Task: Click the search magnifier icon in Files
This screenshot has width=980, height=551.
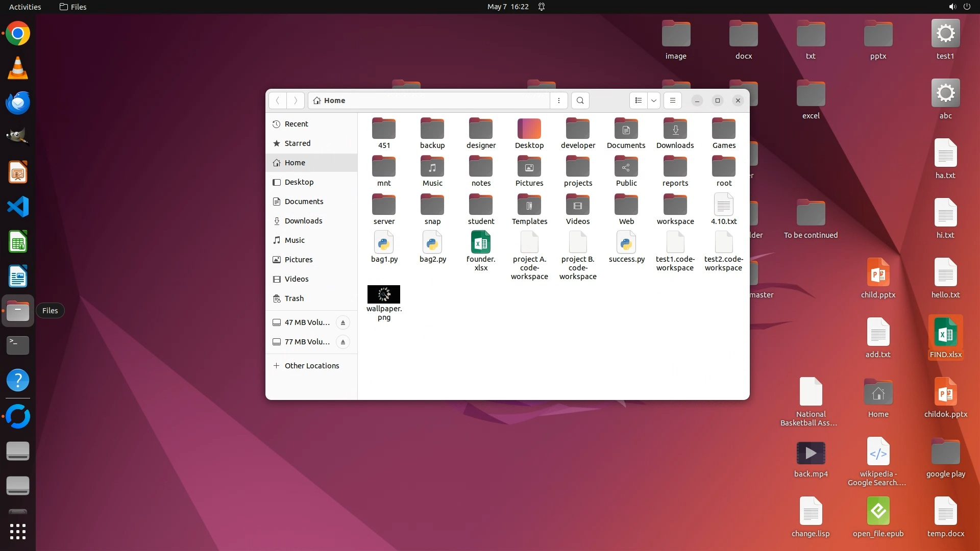Action: 580,101
